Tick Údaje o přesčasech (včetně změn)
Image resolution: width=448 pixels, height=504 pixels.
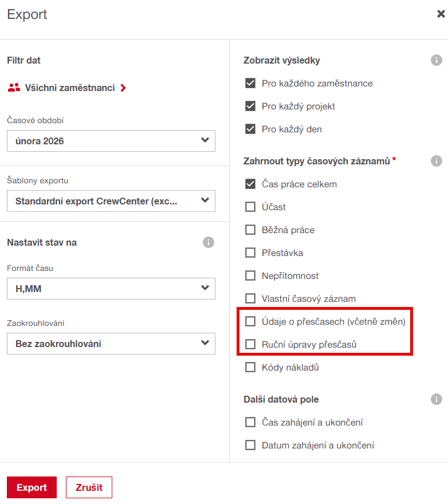[x=250, y=322]
